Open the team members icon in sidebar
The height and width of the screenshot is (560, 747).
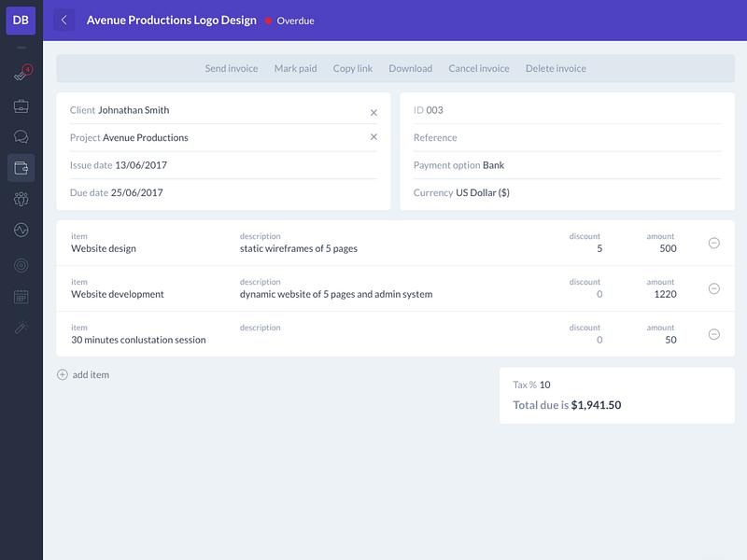click(21, 199)
